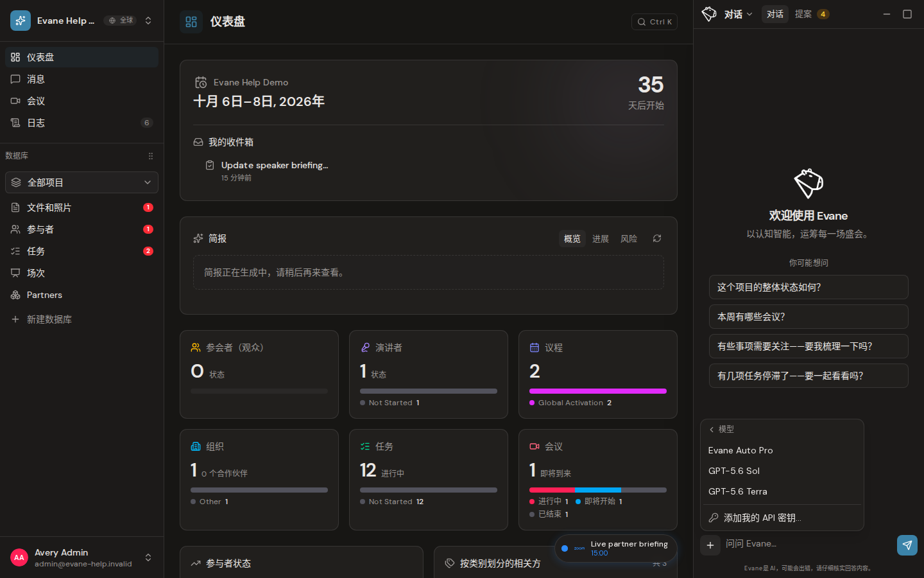Open the Live partner briefing zoom pill

616,548
